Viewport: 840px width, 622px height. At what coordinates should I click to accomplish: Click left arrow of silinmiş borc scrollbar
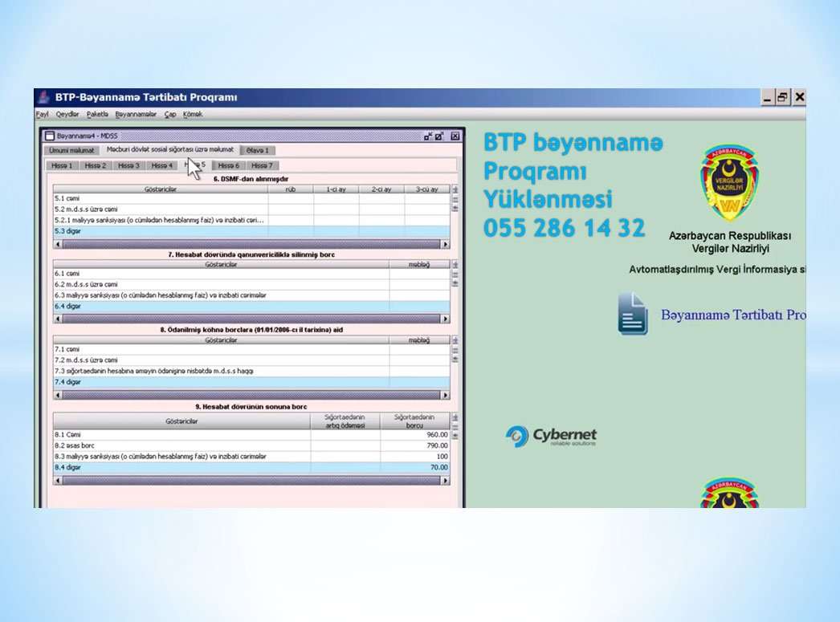click(58, 319)
